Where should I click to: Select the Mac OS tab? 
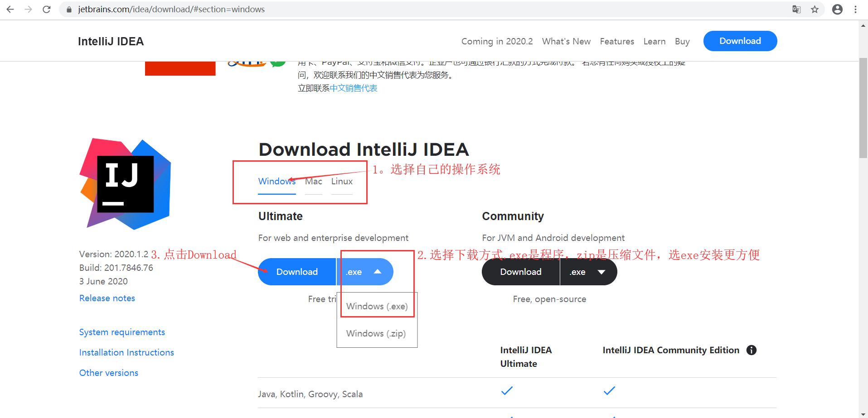coord(314,182)
